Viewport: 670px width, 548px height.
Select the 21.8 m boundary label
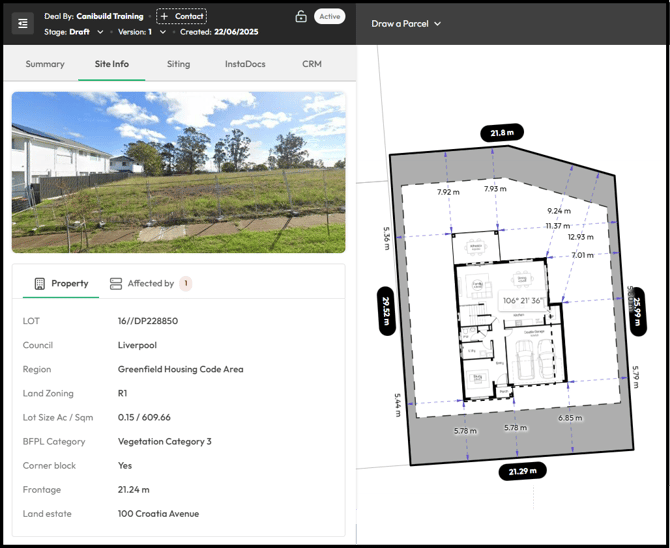502,133
